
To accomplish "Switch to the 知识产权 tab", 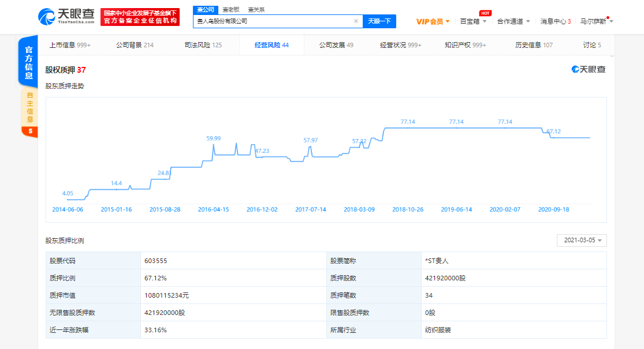I will (x=465, y=45).
